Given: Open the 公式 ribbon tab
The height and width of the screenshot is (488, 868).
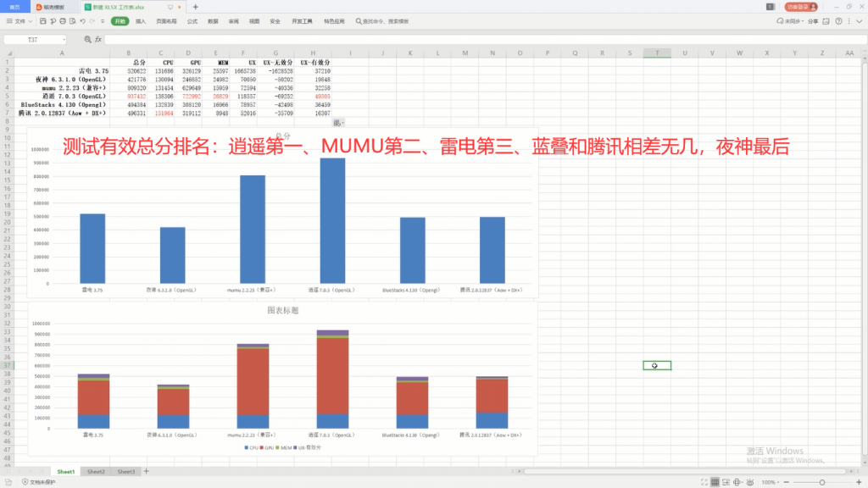Looking at the screenshot, I should click(x=192, y=21).
